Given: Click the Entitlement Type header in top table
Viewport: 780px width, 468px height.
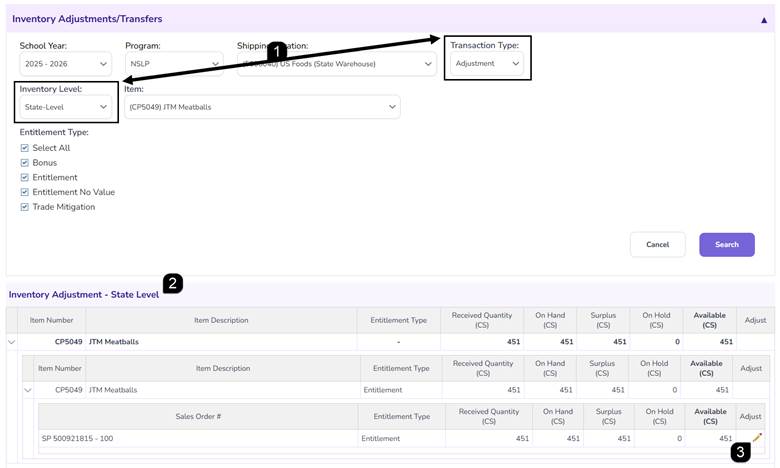Looking at the screenshot, I should click(x=398, y=320).
